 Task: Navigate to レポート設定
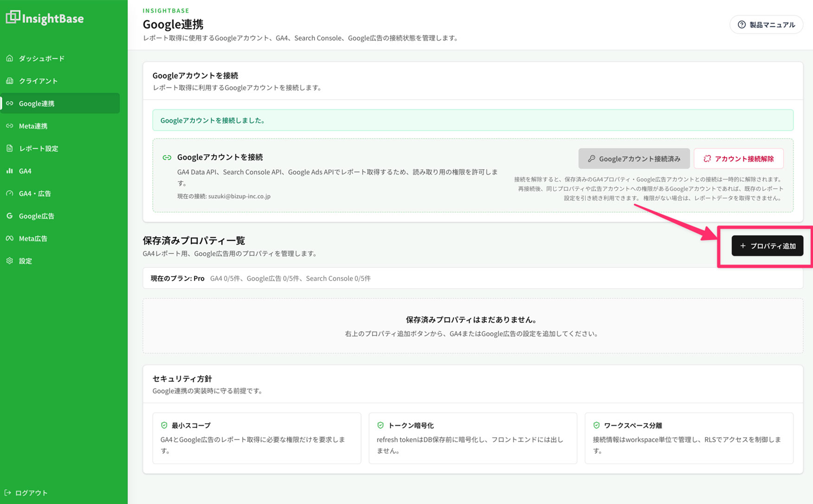coord(60,149)
